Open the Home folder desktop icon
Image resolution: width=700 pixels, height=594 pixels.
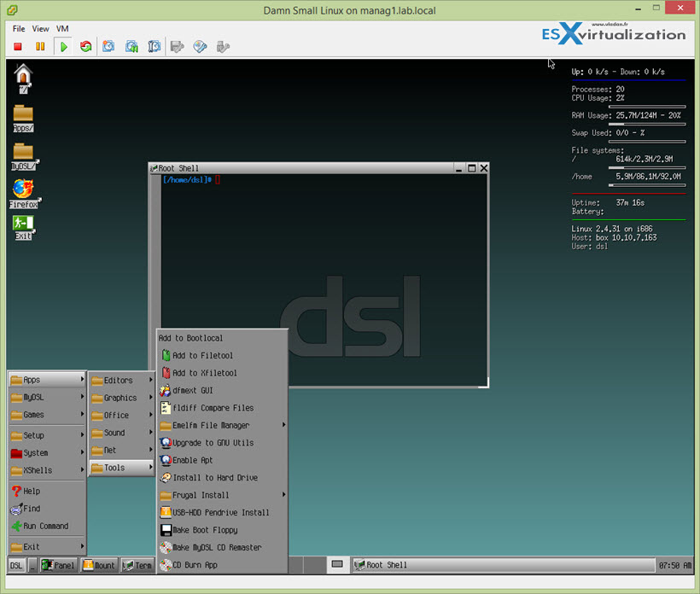pos(23,77)
